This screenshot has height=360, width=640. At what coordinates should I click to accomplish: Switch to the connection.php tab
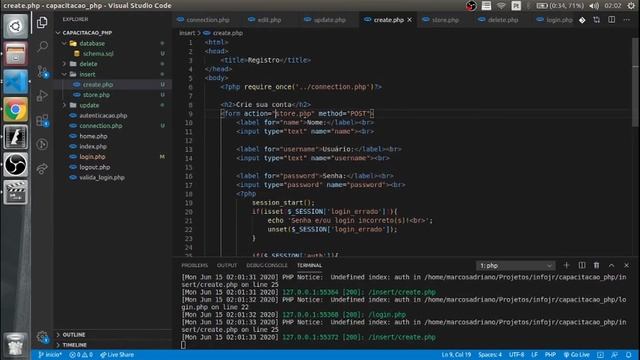point(203,20)
